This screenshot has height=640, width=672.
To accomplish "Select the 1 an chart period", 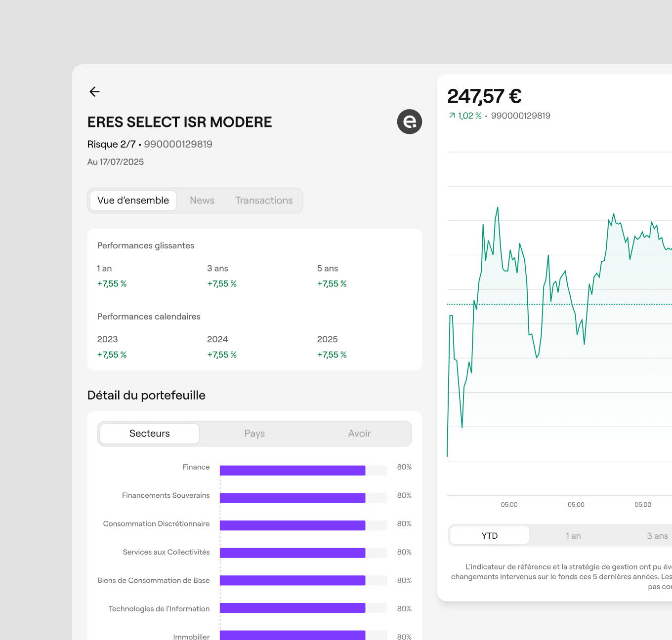I will 573,536.
